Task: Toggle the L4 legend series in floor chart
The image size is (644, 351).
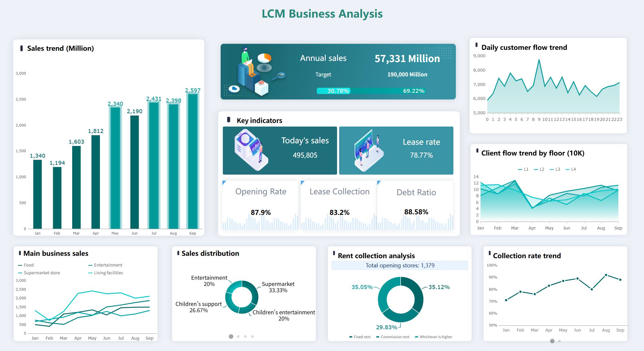Action: [571, 169]
